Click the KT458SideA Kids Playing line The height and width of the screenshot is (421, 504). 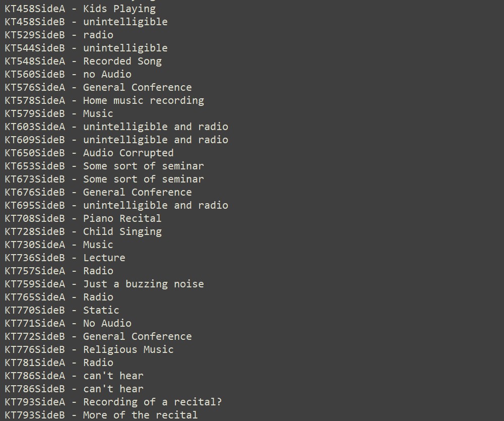[80, 9]
